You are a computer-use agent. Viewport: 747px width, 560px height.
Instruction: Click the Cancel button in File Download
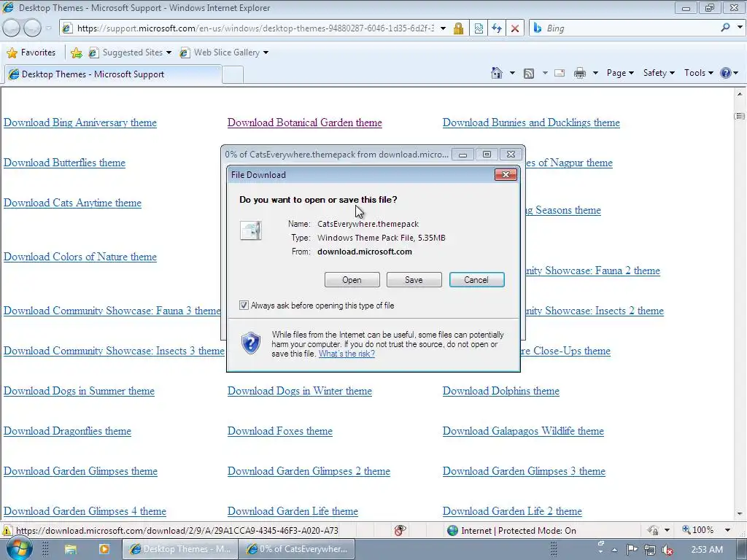point(476,280)
